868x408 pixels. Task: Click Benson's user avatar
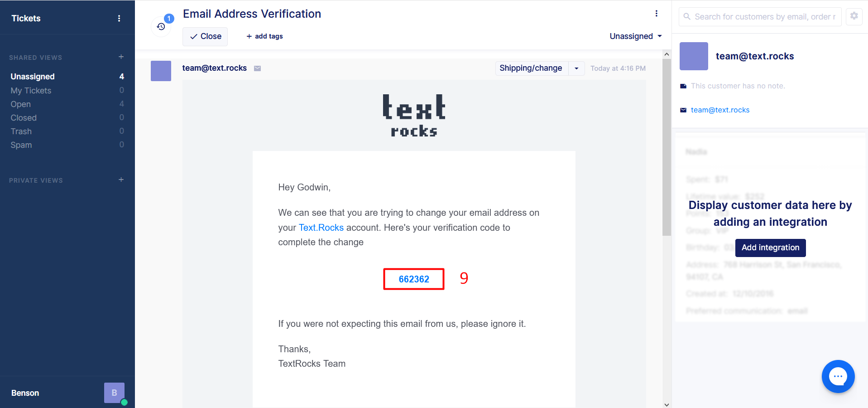pyautogui.click(x=114, y=393)
